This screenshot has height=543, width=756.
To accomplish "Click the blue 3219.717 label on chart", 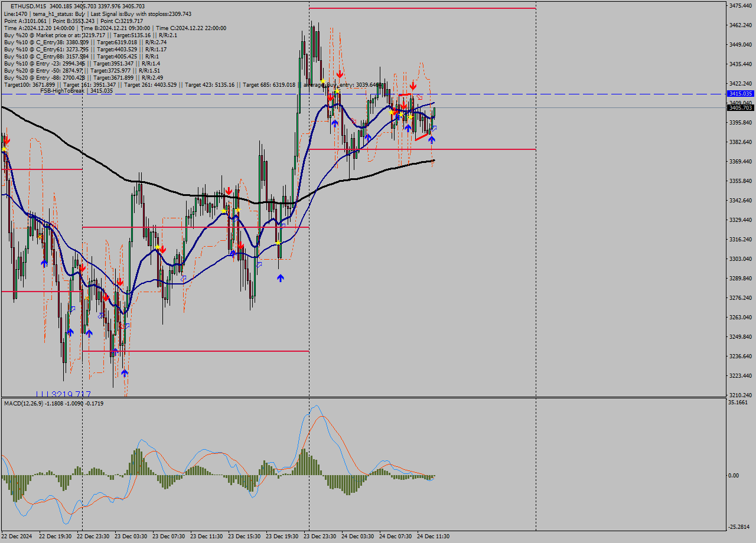I will click(63, 394).
